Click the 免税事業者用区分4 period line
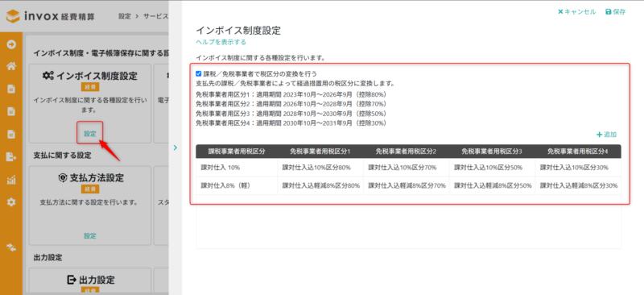Viewport: 644px width, 295px height. pos(291,123)
